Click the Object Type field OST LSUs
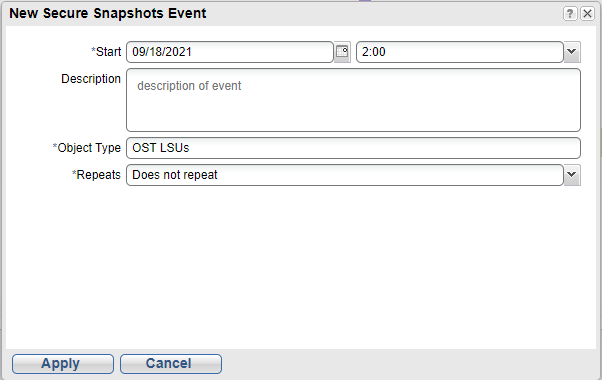This screenshot has width=602, height=380. (353, 148)
